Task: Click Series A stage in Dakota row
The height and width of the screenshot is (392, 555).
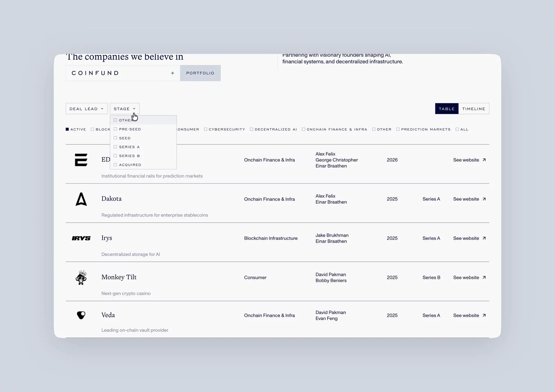Action: point(431,199)
